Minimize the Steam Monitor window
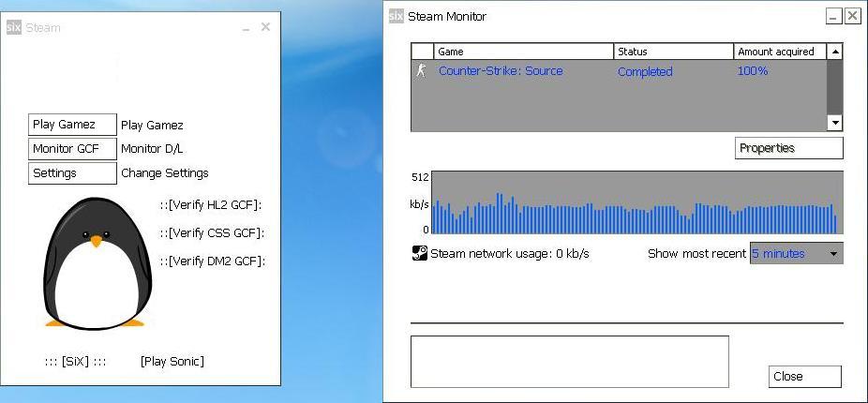Image resolution: width=868 pixels, height=403 pixels. click(x=834, y=16)
